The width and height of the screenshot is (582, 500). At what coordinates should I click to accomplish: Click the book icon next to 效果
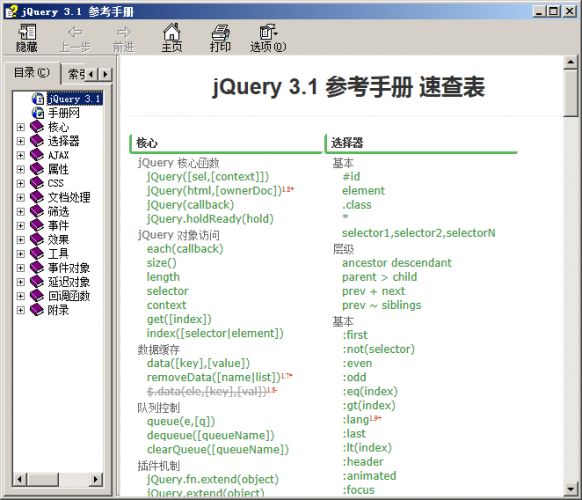coord(37,240)
